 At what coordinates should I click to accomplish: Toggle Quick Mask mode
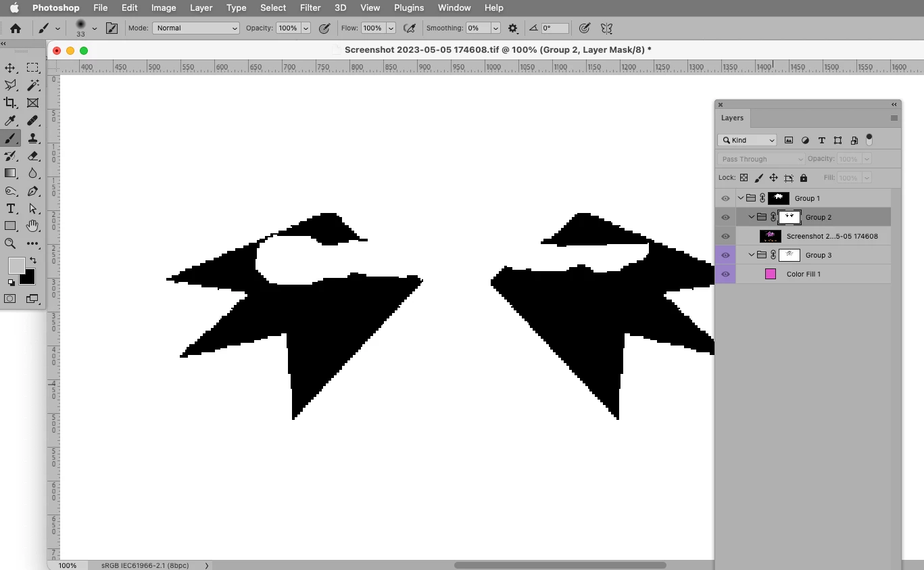tap(11, 298)
